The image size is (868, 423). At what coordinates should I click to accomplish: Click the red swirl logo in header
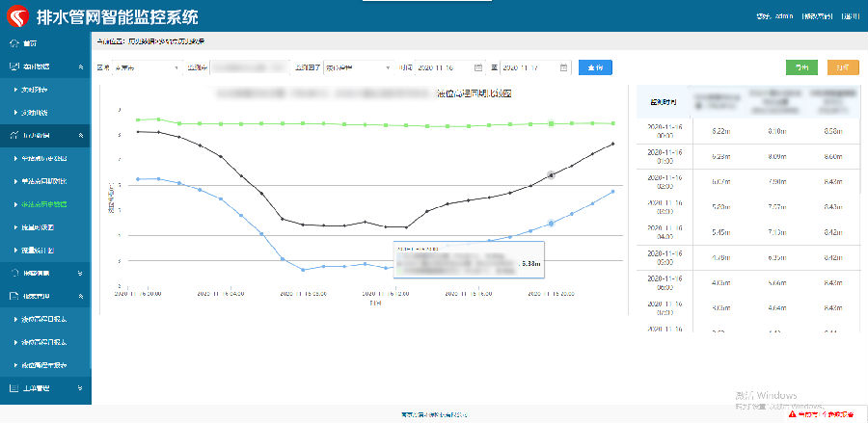(x=17, y=16)
